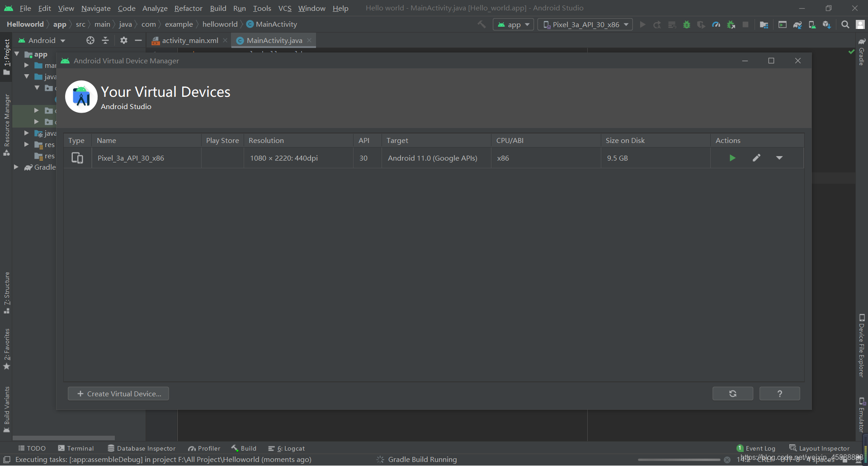Click the green Debug bug icon
868x466 pixels.
point(687,24)
